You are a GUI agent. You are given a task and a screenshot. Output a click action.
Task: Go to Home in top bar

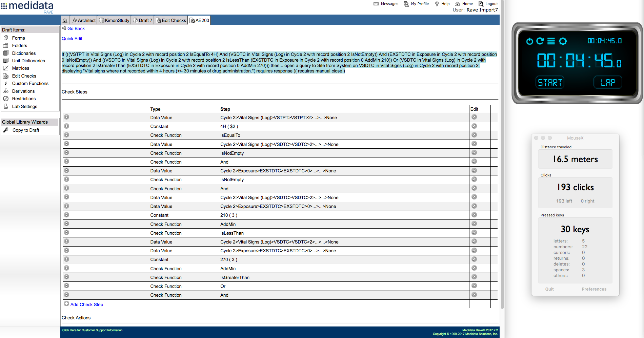467,4
